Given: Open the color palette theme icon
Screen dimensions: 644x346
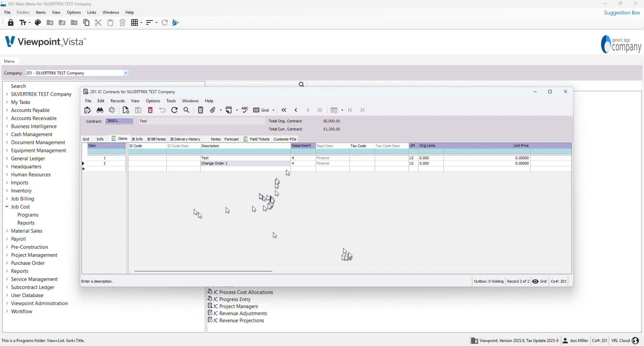Looking at the screenshot, I should (x=38, y=23).
